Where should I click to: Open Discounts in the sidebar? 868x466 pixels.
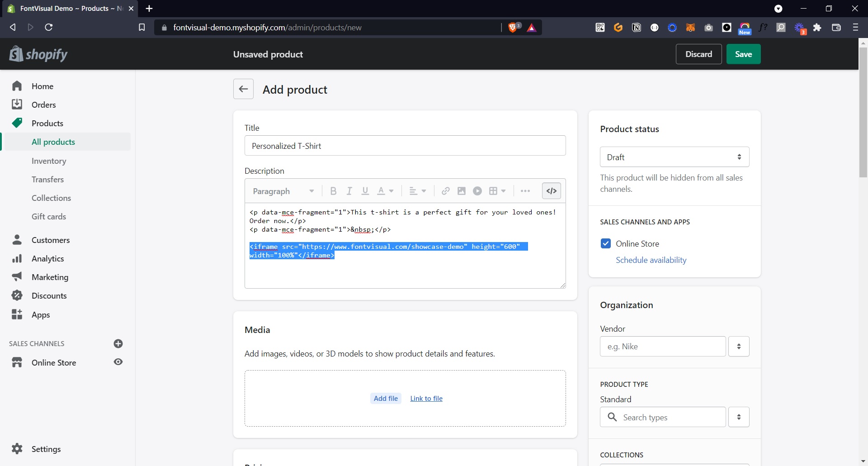click(49, 295)
